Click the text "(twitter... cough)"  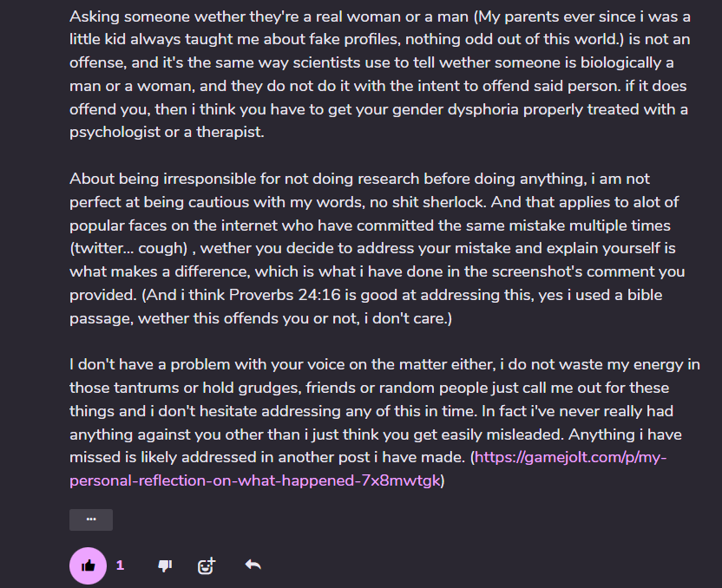[x=128, y=248]
